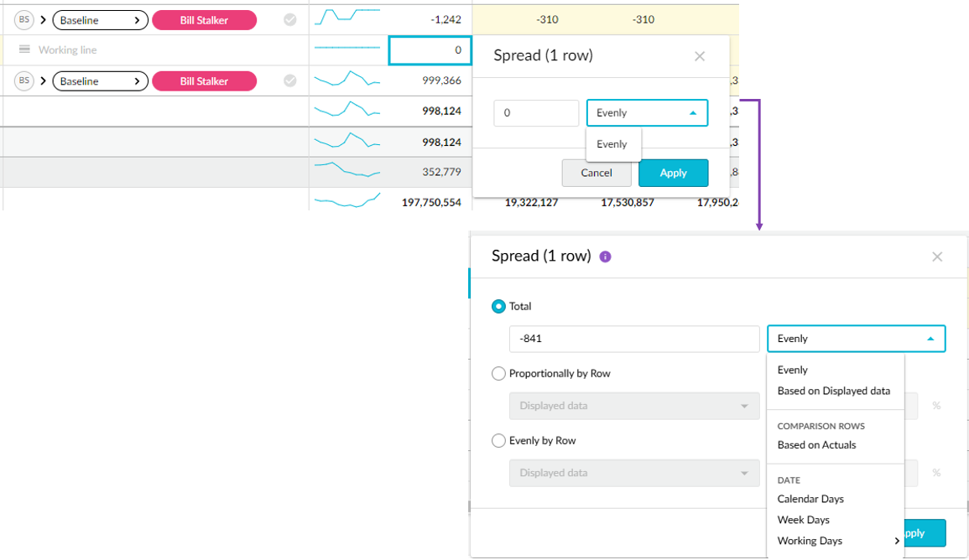Viewport: 969px width, 560px height.
Task: Close the lower Spread dialog
Action: 937,257
